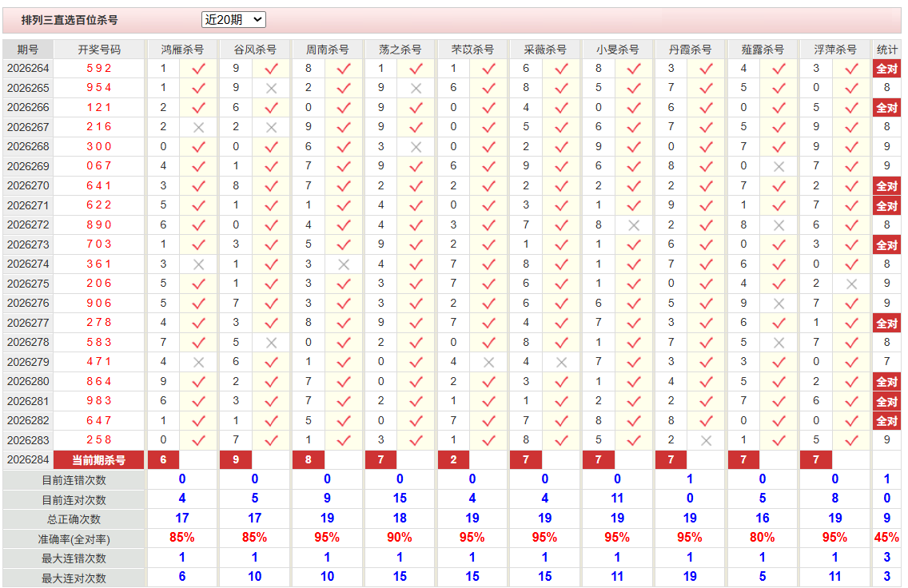
Task: Click the X mark for 鸿雁杀号 in row 2026267
Action: [x=198, y=127]
